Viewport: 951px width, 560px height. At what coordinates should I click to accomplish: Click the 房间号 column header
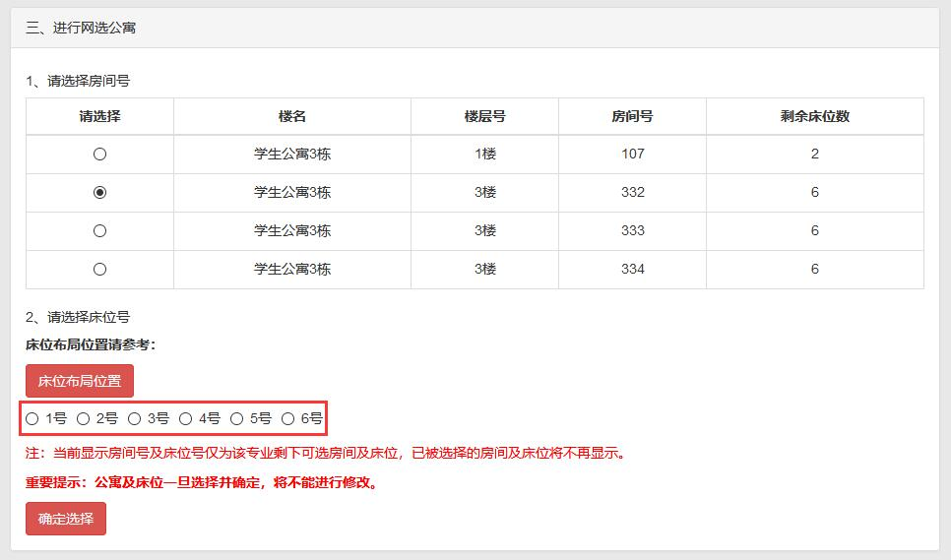(x=632, y=116)
